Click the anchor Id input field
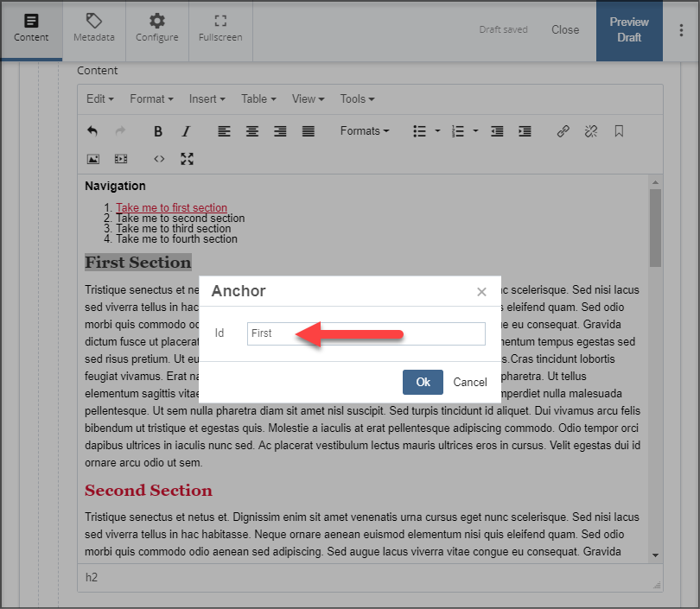700x609 pixels. point(366,333)
